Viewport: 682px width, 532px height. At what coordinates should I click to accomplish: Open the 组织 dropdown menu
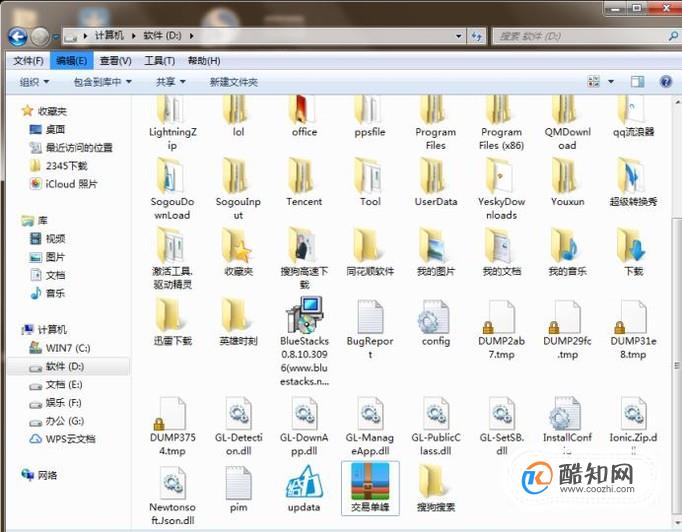click(34, 82)
